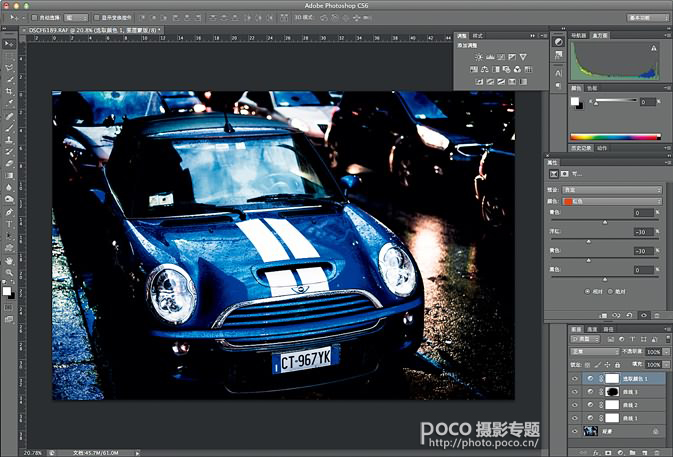Screen dimensions: 673x457
Task: Open the layer filter type dropdown
Action: click(x=585, y=339)
